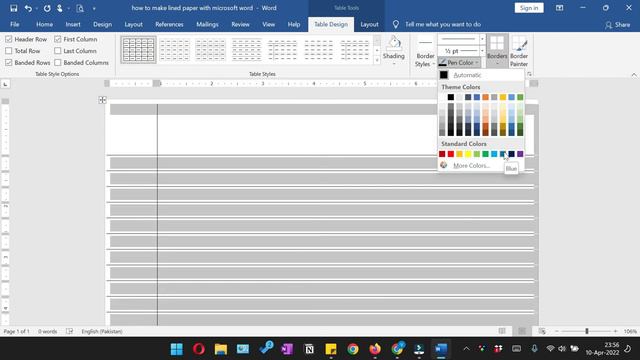Open the line style dropdown
The height and width of the screenshot is (360, 640).
[482, 39]
